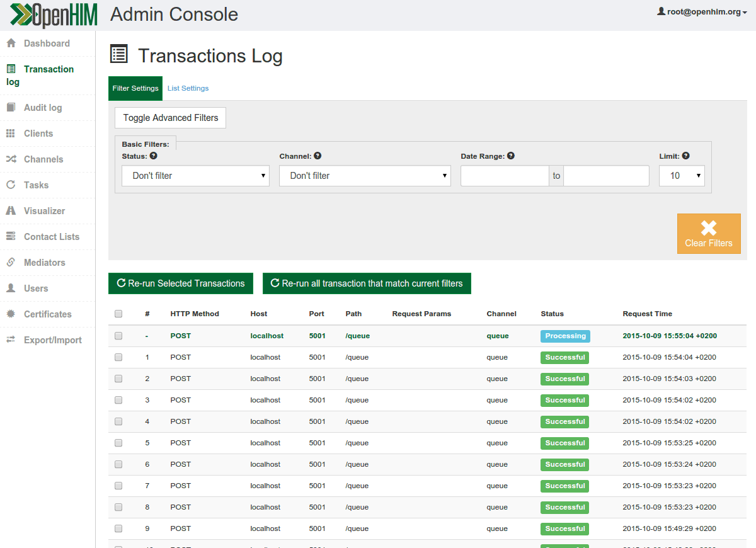This screenshot has height=548, width=756.
Task: Click the Date Range help icon
Action: (511, 156)
